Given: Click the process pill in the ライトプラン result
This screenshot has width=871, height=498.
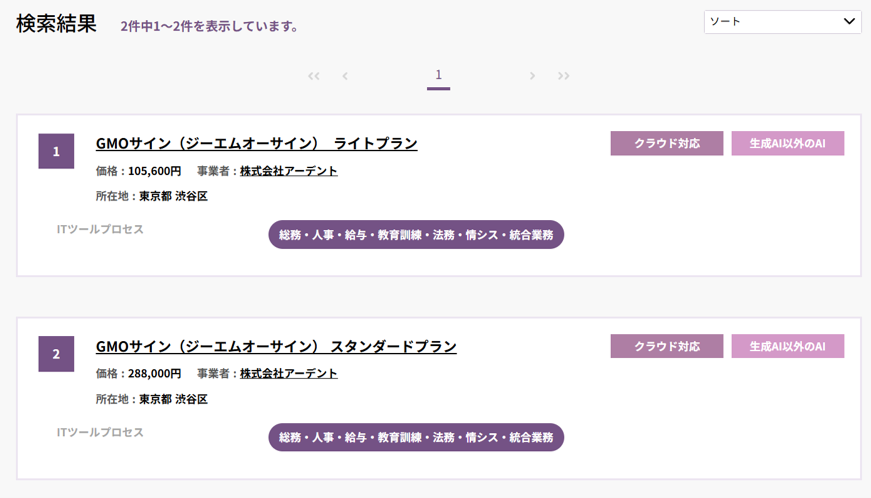Looking at the screenshot, I should (416, 235).
